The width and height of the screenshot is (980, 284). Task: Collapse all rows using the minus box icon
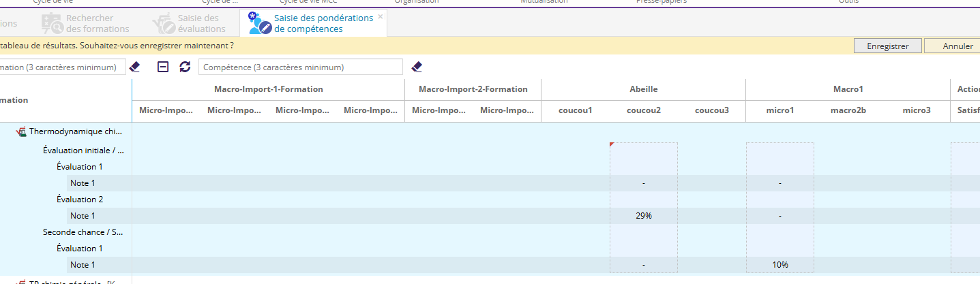pyautogui.click(x=163, y=67)
